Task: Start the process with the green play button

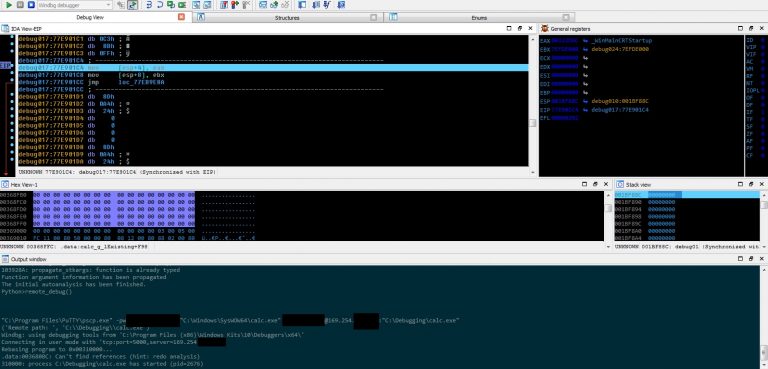Action: pyautogui.click(x=9, y=5)
